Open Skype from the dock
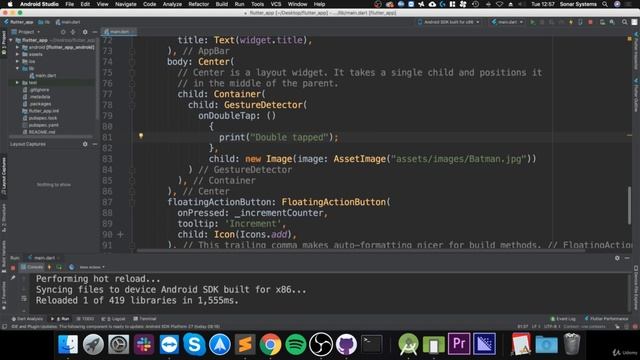 click(194, 344)
